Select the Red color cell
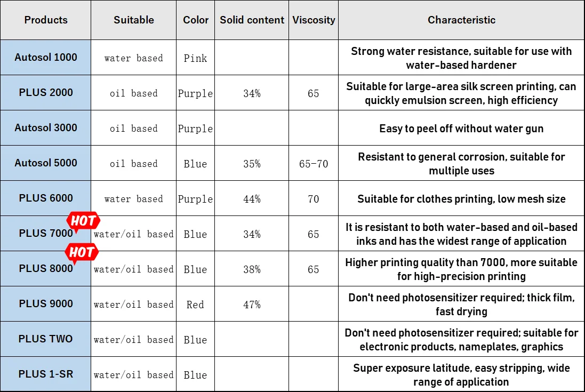This screenshot has height=392, width=585. tap(195, 305)
